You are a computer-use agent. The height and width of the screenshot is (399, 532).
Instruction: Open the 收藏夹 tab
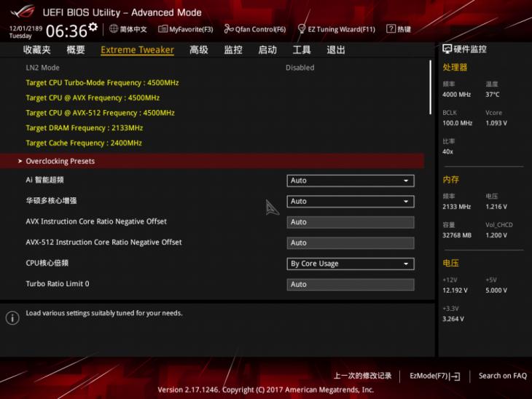pyautogui.click(x=37, y=50)
